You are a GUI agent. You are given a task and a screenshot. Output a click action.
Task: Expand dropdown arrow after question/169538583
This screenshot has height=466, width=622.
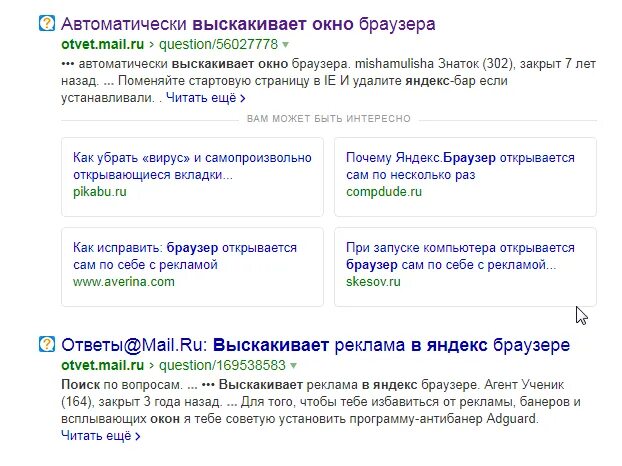[x=294, y=366]
